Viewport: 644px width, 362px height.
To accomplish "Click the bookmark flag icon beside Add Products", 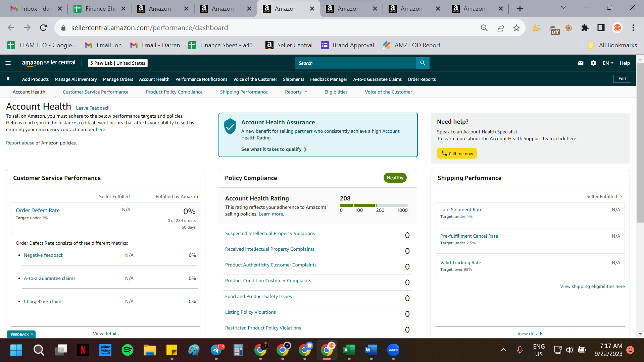I will 8,79.
